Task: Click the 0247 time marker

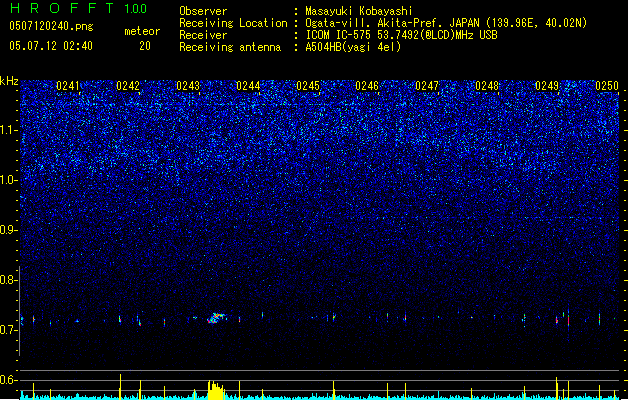Action: coord(427,86)
